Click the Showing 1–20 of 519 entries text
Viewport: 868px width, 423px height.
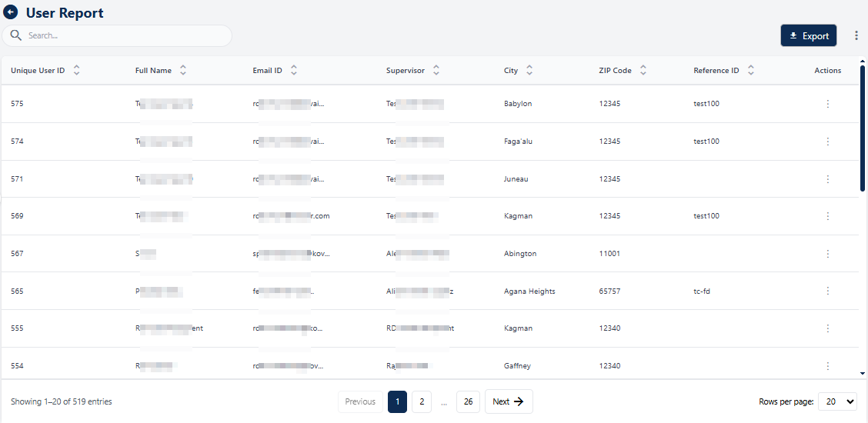(62, 402)
